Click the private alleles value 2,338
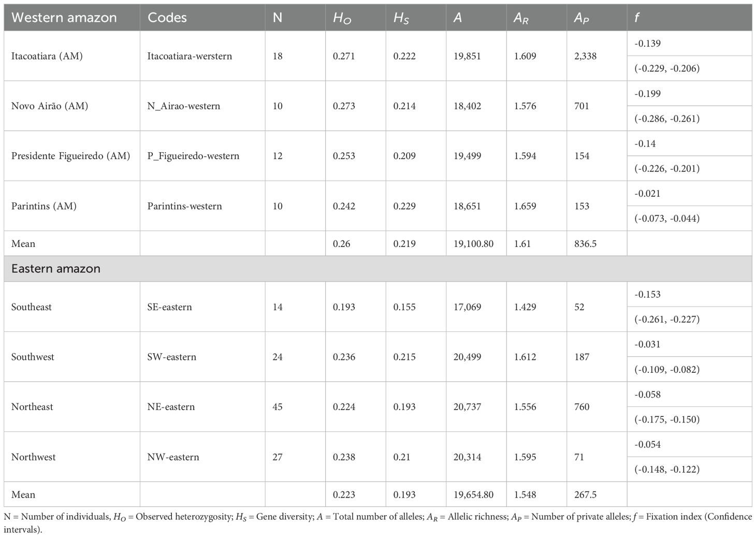756x538 pixels. (x=585, y=56)
